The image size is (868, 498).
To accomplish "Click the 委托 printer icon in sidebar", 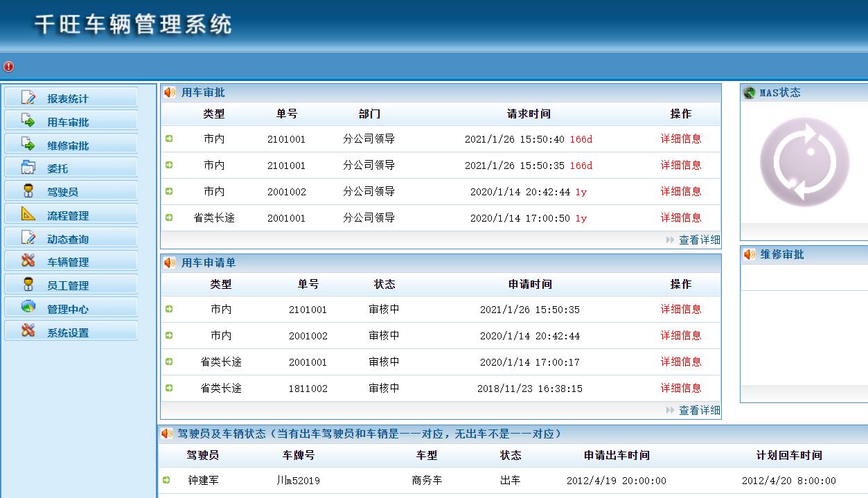I will [28, 168].
